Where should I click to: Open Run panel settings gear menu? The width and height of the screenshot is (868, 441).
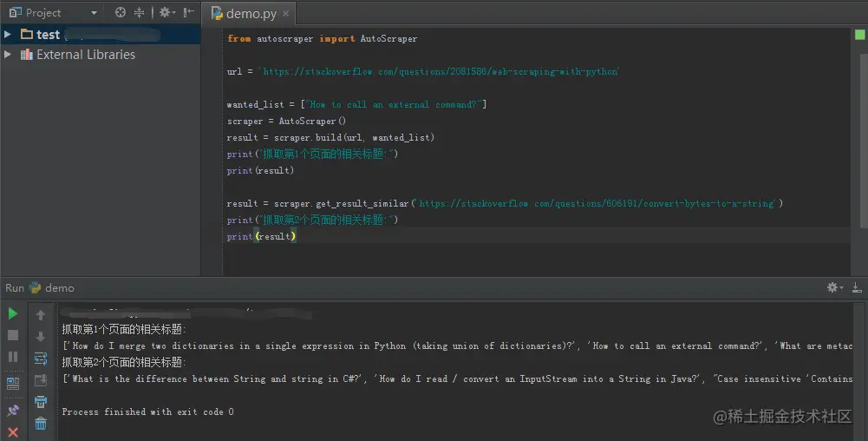(x=834, y=287)
